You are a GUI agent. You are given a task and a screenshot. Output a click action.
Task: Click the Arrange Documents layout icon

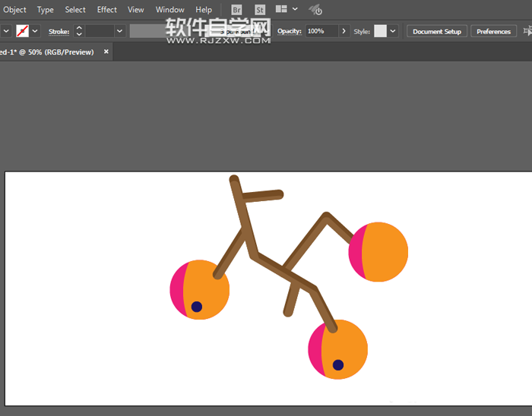(281, 10)
